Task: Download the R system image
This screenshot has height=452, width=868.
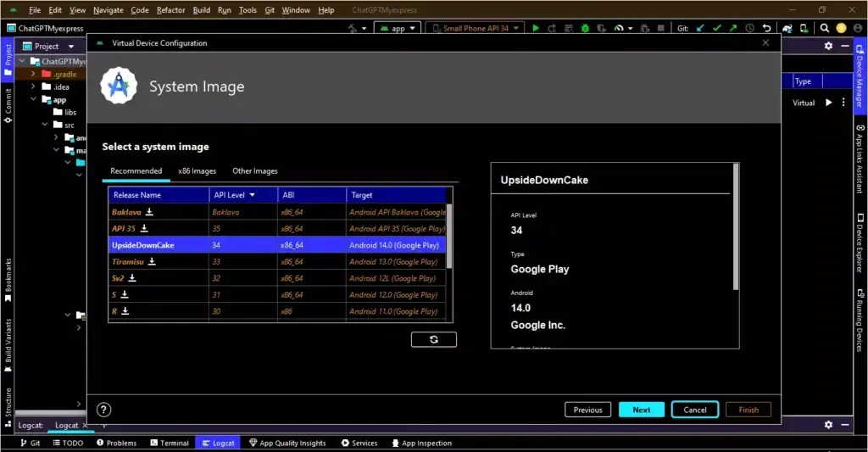Action: [x=125, y=311]
